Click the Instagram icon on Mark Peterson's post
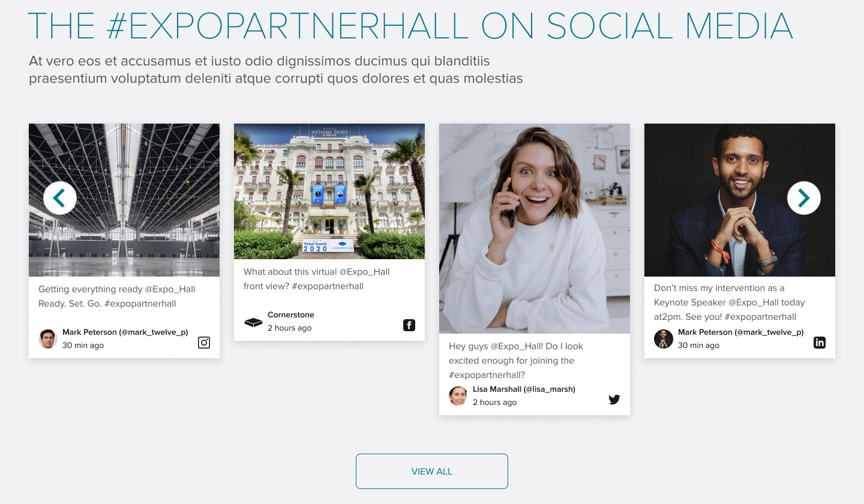864x504 pixels. [x=204, y=343]
